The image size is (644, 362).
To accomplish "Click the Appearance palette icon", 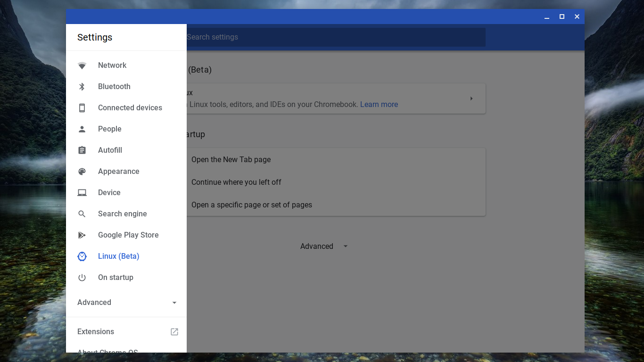I will [82, 172].
